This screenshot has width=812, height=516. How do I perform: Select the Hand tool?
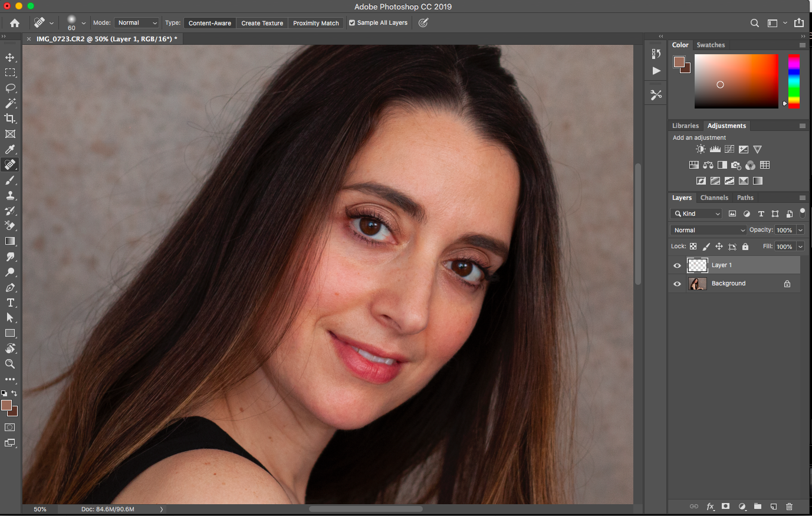[10, 349]
